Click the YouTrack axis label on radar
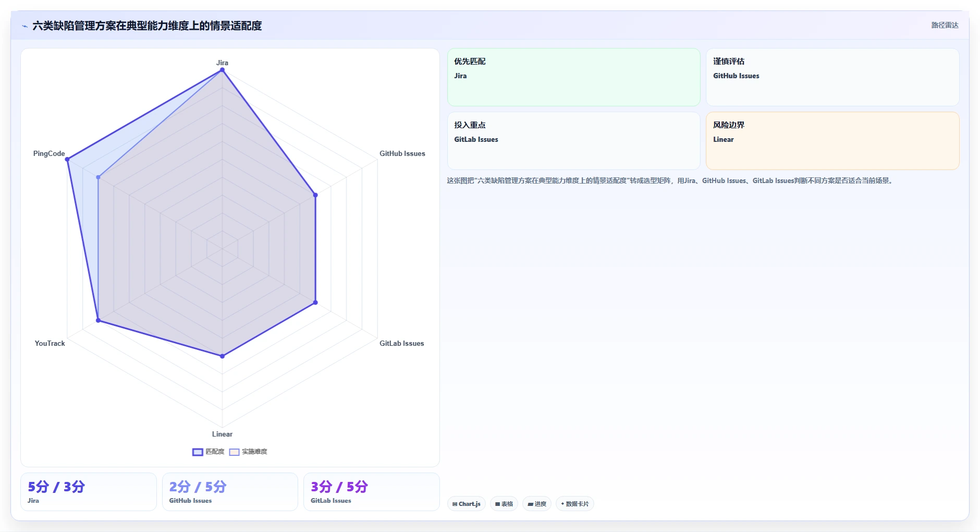The width and height of the screenshot is (980, 532). [x=50, y=343]
